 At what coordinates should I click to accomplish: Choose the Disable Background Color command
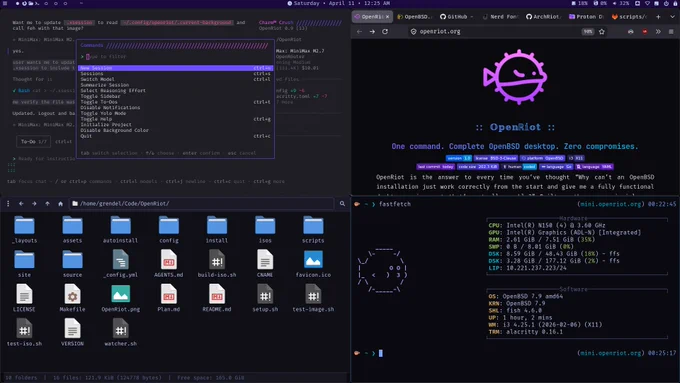(176, 130)
